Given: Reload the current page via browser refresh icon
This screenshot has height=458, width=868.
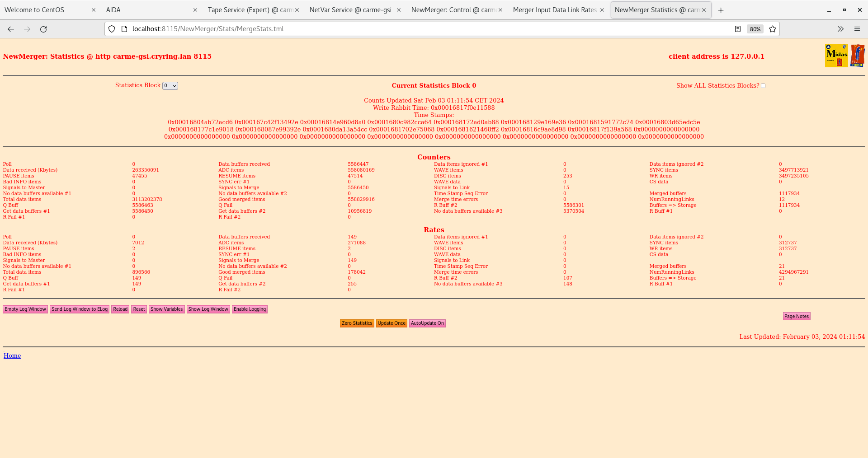Looking at the screenshot, I should tap(43, 29).
